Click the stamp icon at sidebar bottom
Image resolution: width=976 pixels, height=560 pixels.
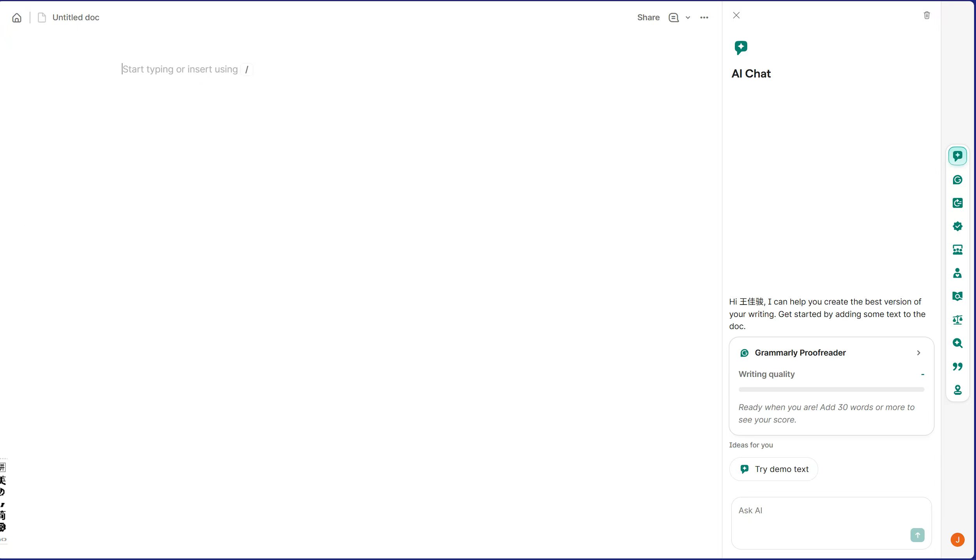(957, 390)
